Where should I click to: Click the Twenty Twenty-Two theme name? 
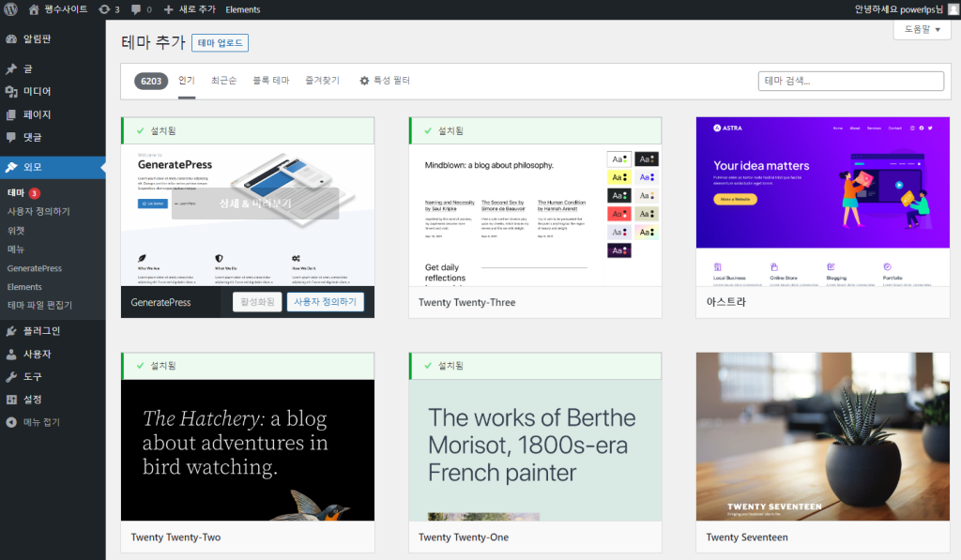(x=175, y=537)
